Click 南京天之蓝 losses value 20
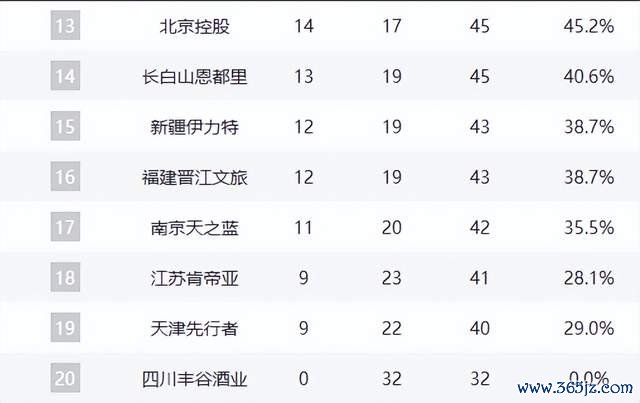Image resolution: width=640 pixels, height=403 pixels. point(392,227)
